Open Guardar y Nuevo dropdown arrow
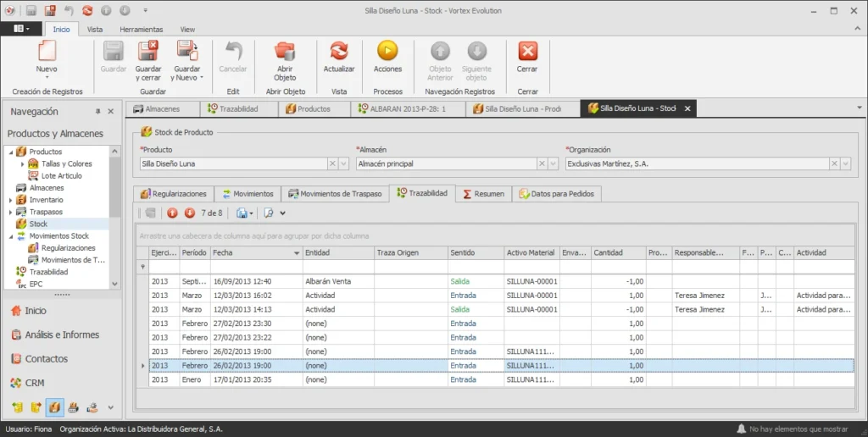The width and height of the screenshot is (868, 437). (202, 78)
